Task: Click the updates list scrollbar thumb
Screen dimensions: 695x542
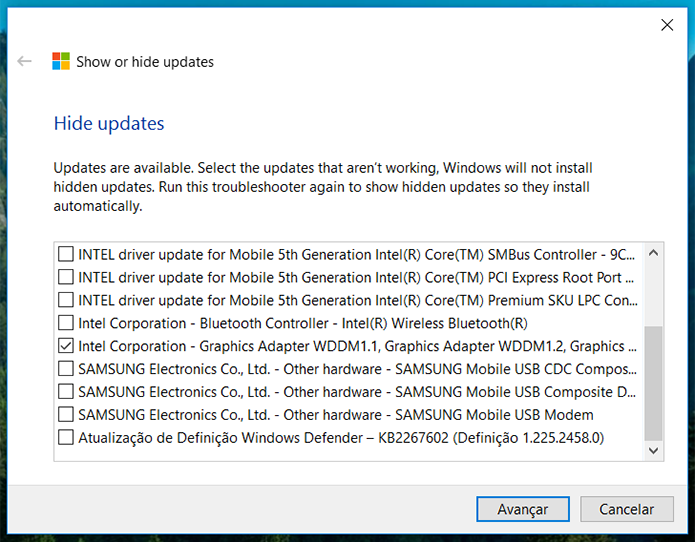Action: point(653,383)
